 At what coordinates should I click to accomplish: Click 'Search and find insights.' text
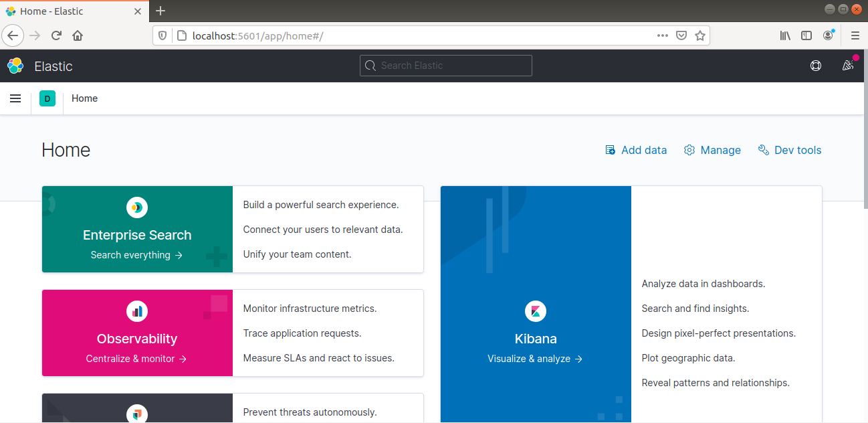tap(695, 309)
